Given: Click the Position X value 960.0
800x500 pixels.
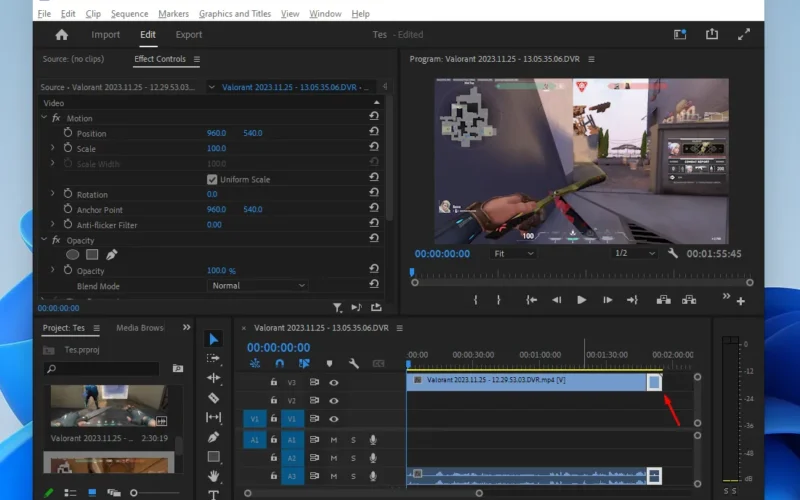Looking at the screenshot, I should 216,133.
